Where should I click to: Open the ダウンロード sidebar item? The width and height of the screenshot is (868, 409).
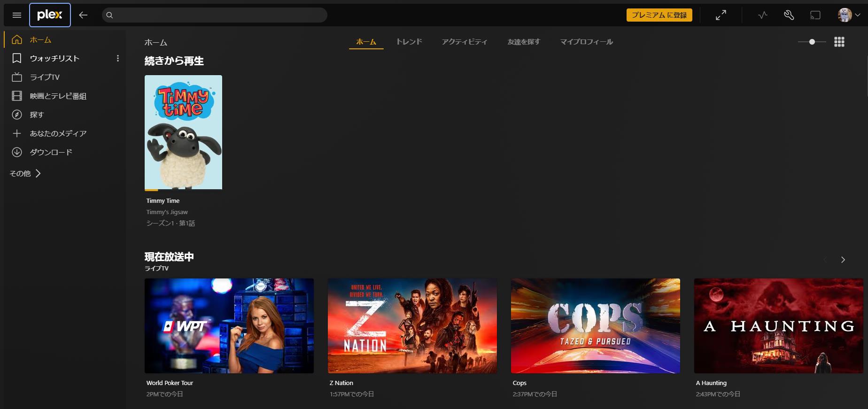(x=51, y=152)
